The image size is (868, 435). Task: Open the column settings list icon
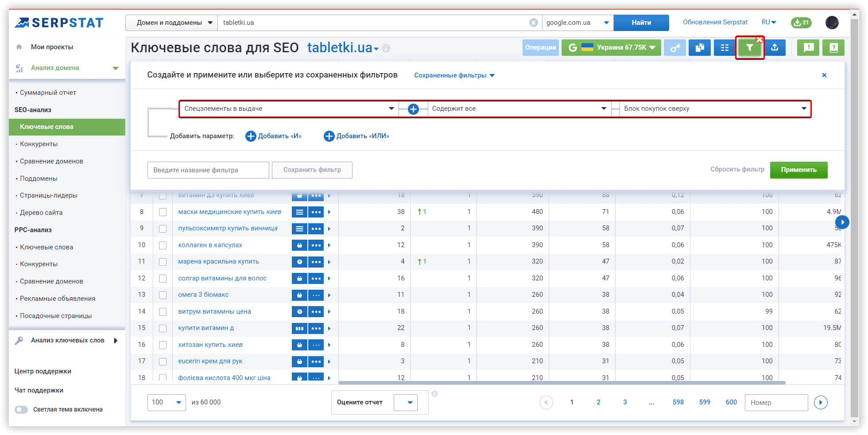click(725, 48)
